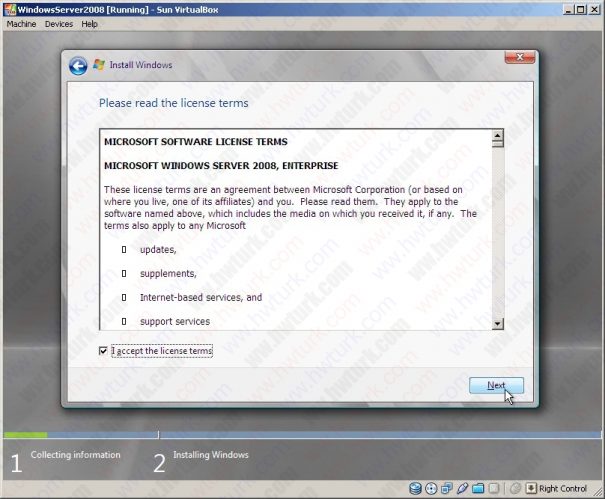Click the license scrollbar thumb

click(498, 144)
